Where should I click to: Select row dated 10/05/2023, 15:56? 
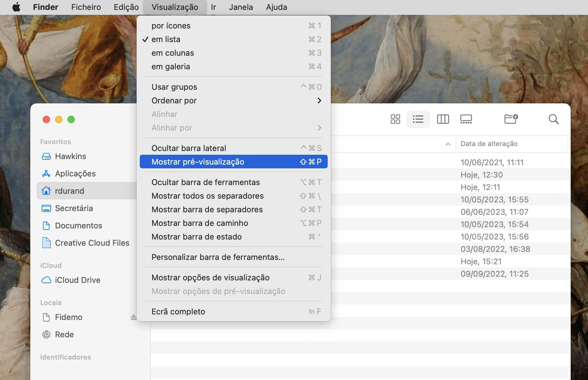(x=450, y=237)
